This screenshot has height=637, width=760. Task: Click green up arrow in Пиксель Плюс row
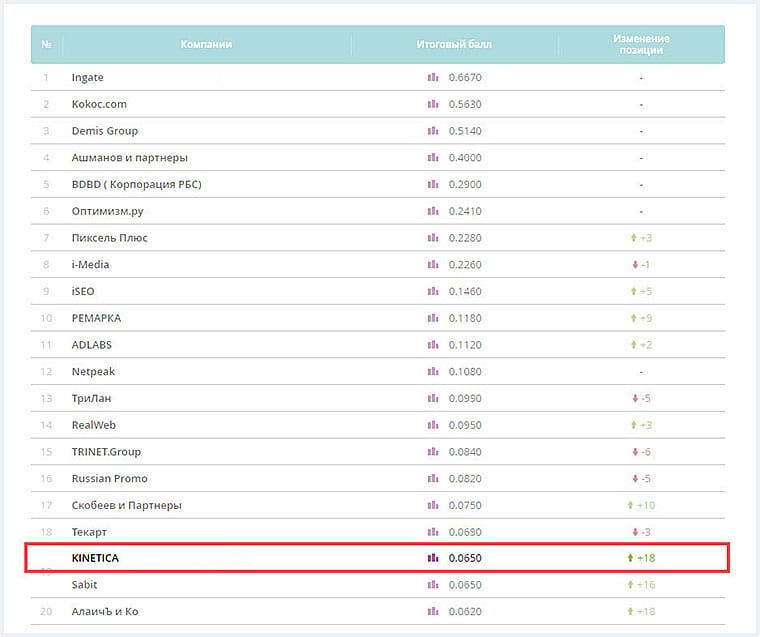click(x=633, y=238)
